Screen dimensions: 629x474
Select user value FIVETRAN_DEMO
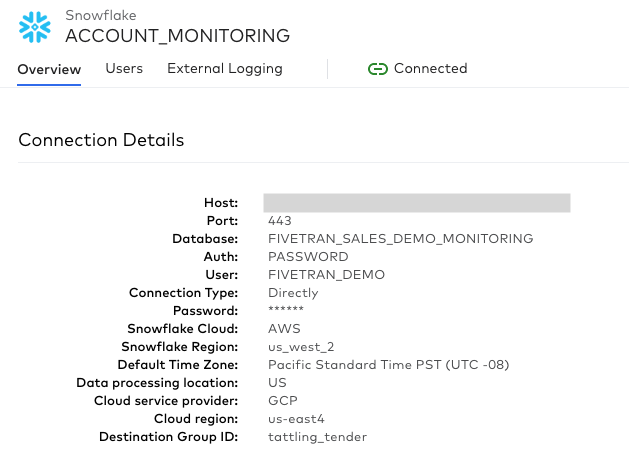326,275
